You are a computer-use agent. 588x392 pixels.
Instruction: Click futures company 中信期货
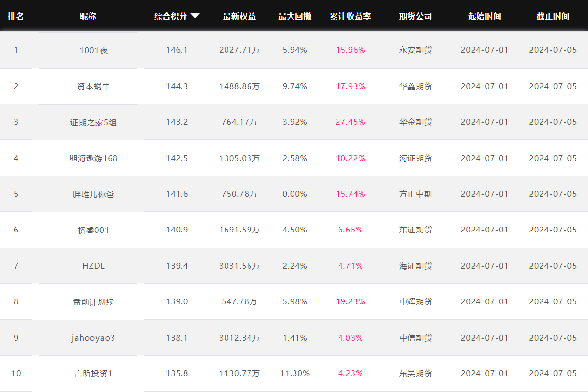pyautogui.click(x=416, y=338)
